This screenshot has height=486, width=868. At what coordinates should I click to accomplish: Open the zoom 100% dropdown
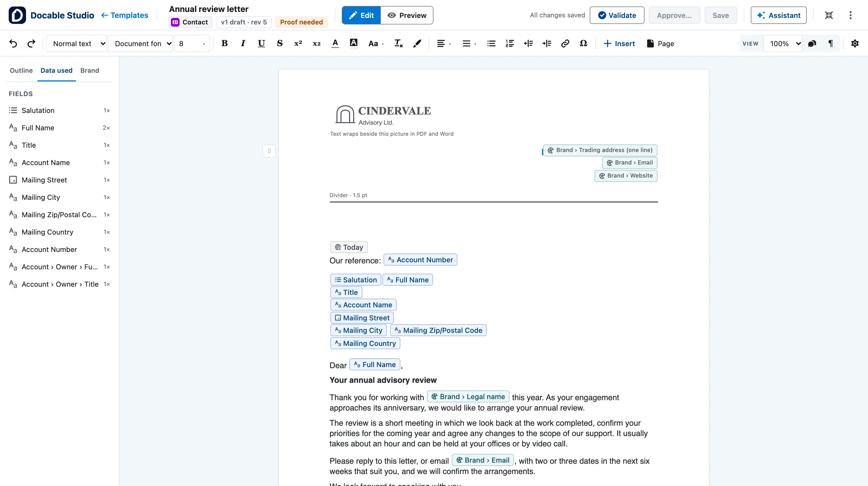coord(782,43)
